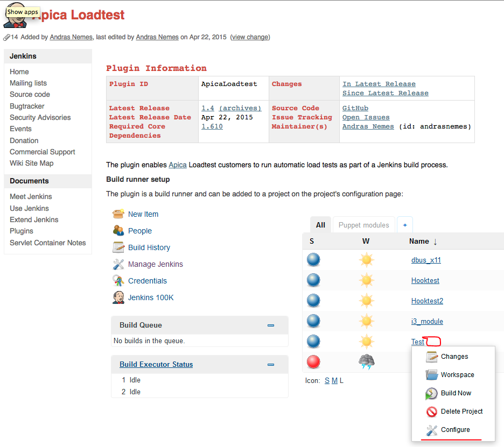504x447 pixels.
Task: Click the blue status ball for Hooktest2
Action: tap(313, 301)
